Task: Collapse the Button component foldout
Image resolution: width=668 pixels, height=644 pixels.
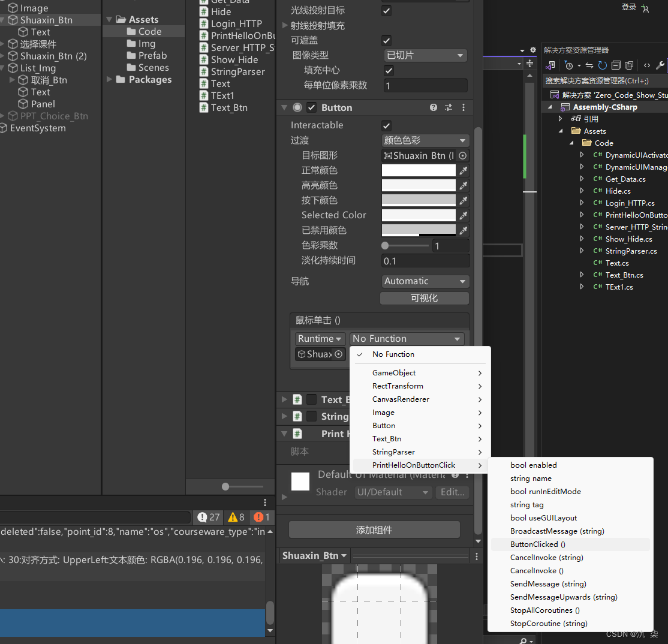Action: (284, 107)
